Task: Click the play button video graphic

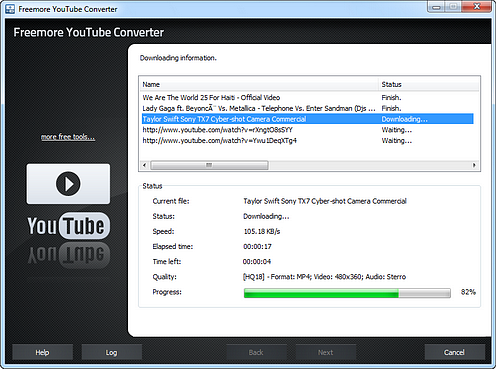Action: click(68, 184)
